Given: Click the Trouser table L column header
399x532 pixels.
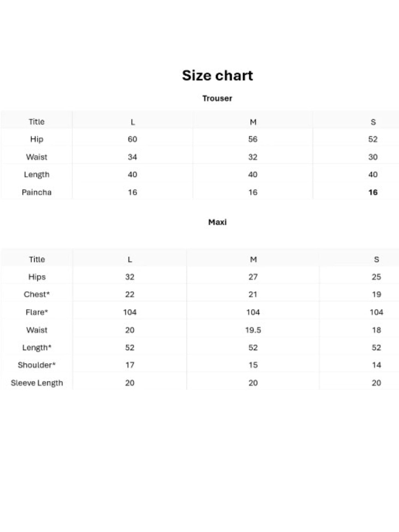Looking at the screenshot, I should 133,122.
